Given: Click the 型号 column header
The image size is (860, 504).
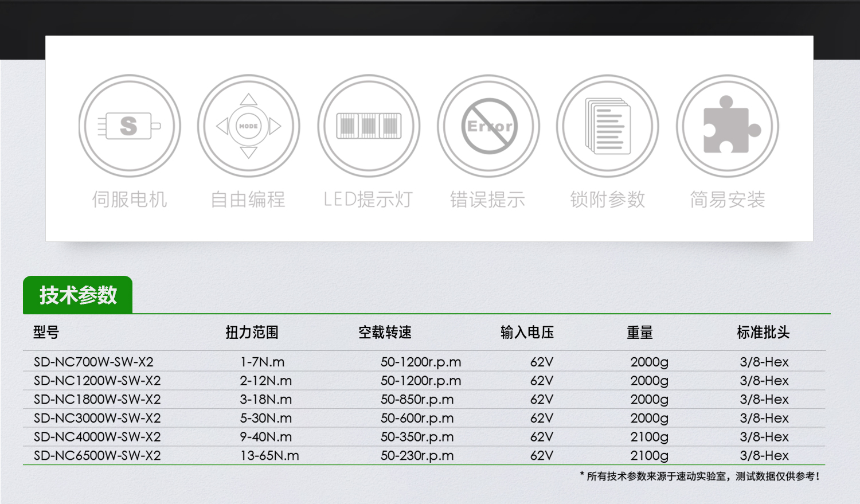Looking at the screenshot, I should coord(46,333).
